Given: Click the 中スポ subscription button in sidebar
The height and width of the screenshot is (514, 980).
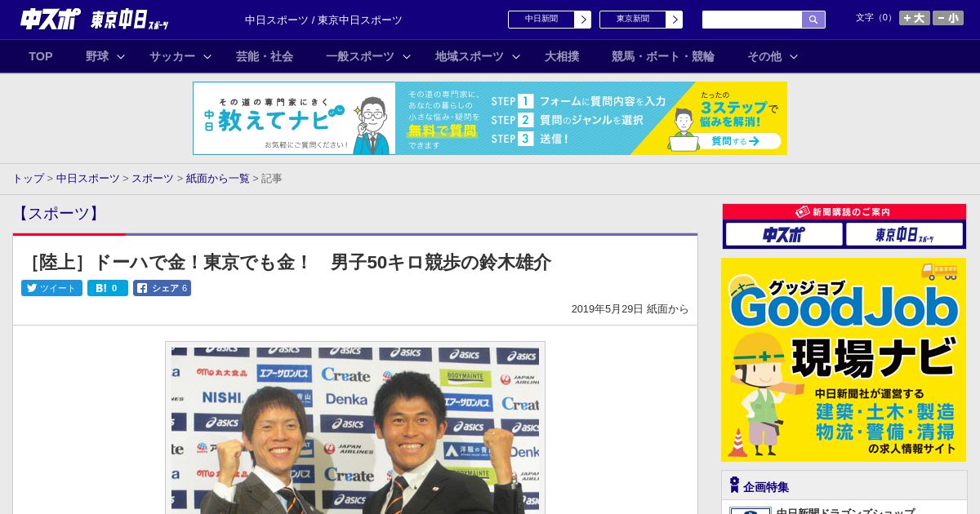Looking at the screenshot, I should coord(784,235).
